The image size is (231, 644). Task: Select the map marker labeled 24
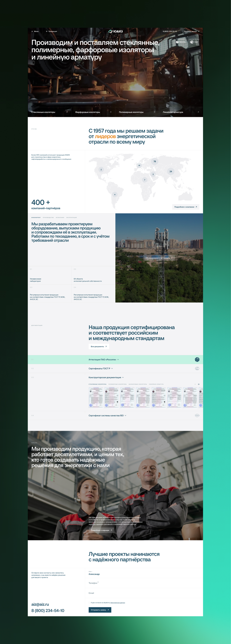171,172
